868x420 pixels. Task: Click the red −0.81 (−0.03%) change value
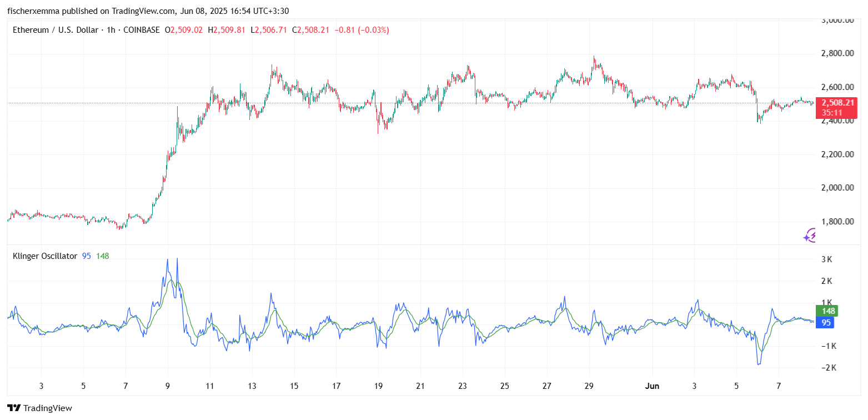pos(362,30)
